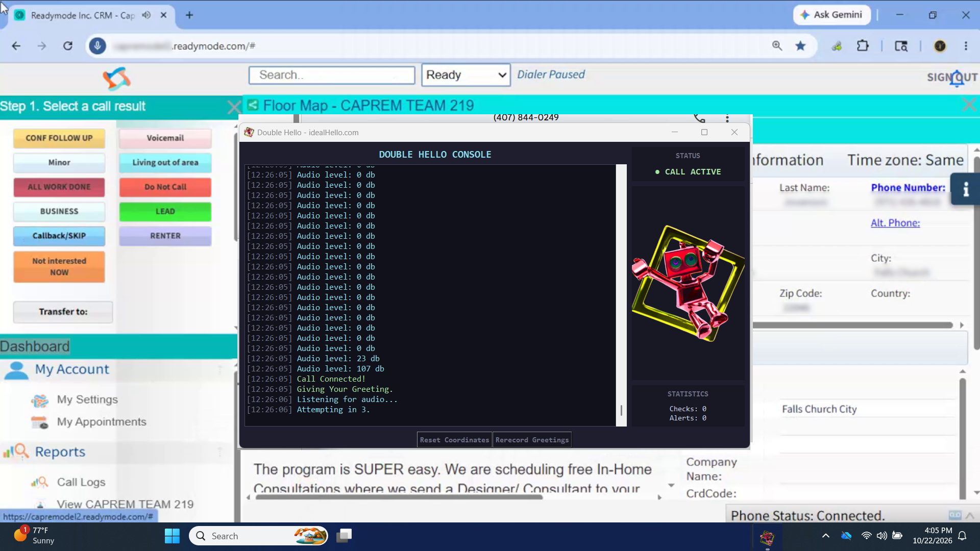Click the contact info horizontal scrollbar
Screen dimensions: 980x551
pos(853,325)
